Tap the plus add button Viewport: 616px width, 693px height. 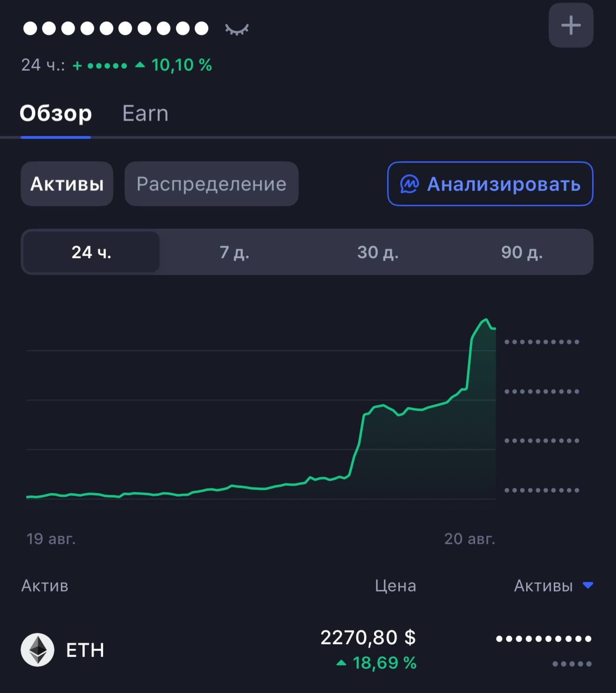click(x=571, y=25)
